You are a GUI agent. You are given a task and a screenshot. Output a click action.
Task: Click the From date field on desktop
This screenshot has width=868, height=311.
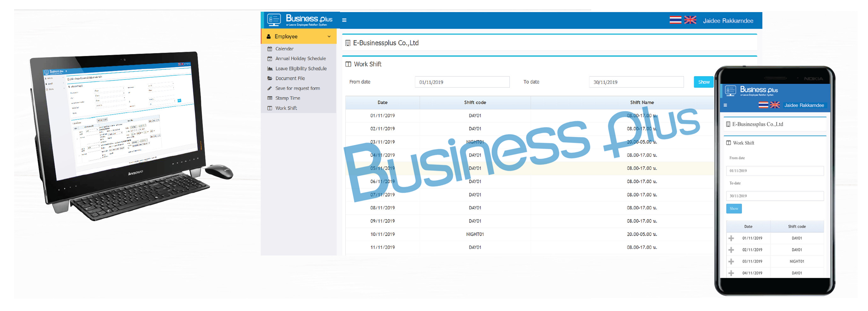pos(462,82)
